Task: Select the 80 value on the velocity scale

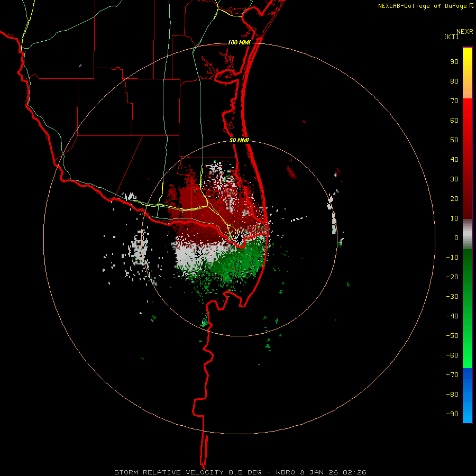Action: pos(454,81)
